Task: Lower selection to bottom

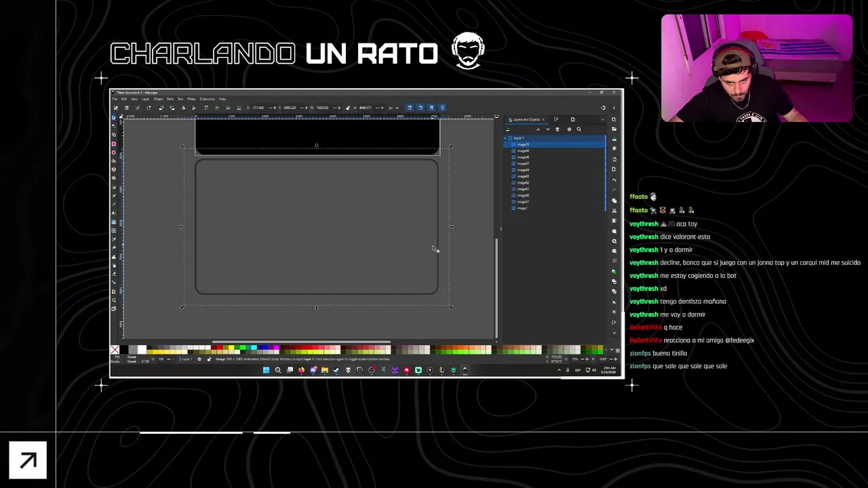Action: pos(239,108)
